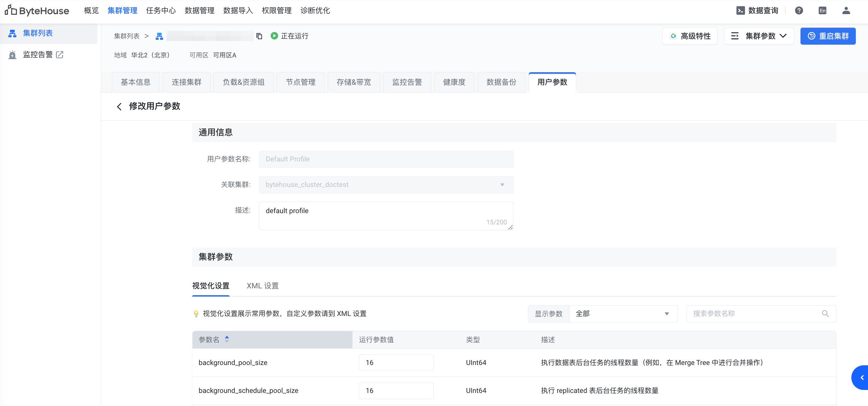Open the help question mark icon
The height and width of the screenshot is (406, 868).
pos(799,10)
